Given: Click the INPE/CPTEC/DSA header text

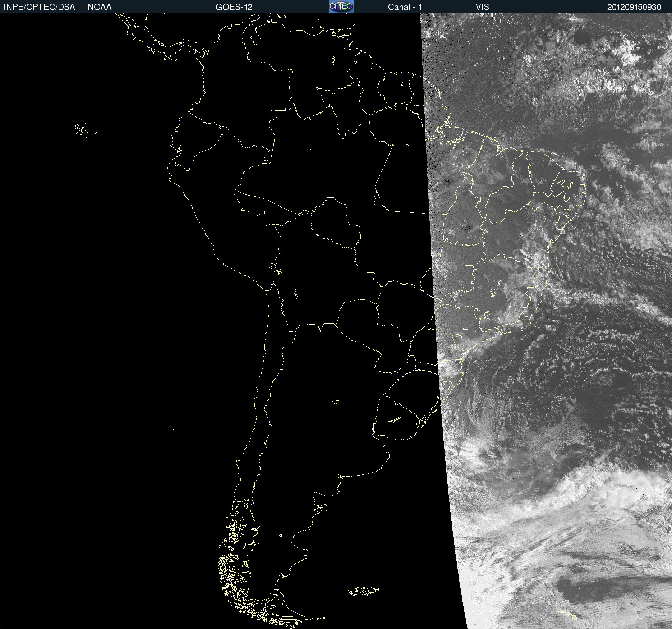Looking at the screenshot, I should click(x=39, y=7).
